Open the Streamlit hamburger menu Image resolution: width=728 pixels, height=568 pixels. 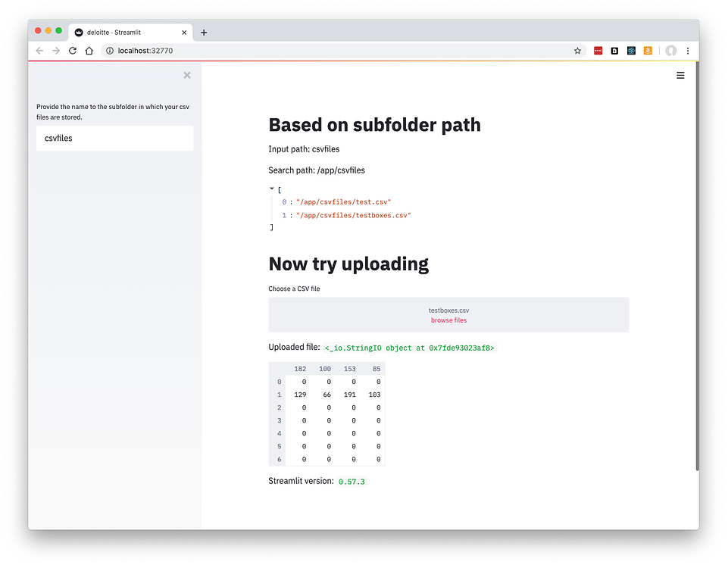coord(680,75)
